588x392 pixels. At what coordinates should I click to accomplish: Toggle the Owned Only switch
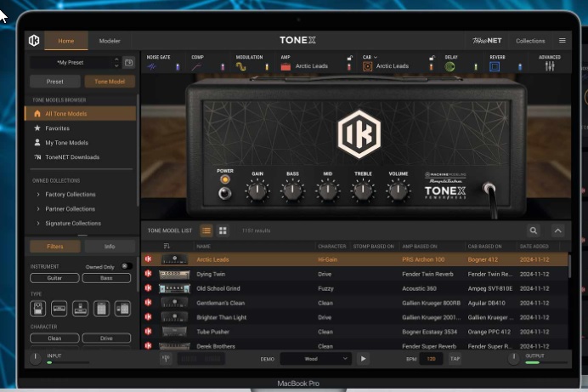click(x=127, y=266)
